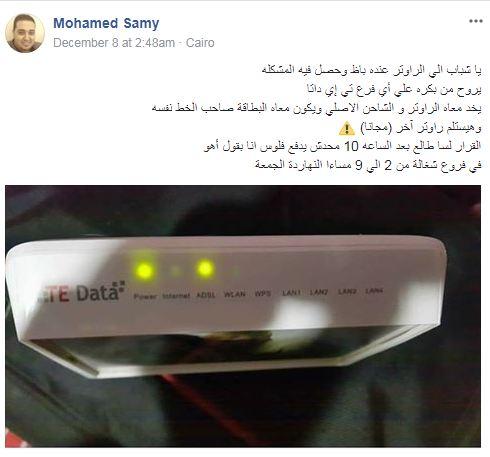The height and width of the screenshot is (457, 490).
Task: Open the Mohamed Samy profile name link
Action: [106, 23]
